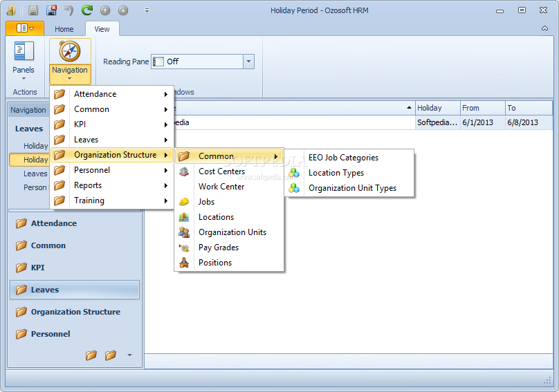Open the Navigation button dropdown label
Viewport: 559px width, 392px height.
coord(70,73)
